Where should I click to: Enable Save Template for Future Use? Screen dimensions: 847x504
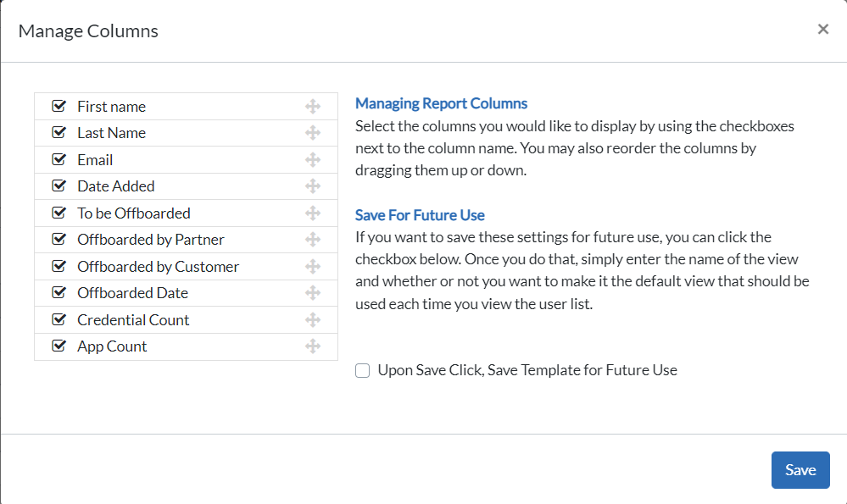pos(363,370)
